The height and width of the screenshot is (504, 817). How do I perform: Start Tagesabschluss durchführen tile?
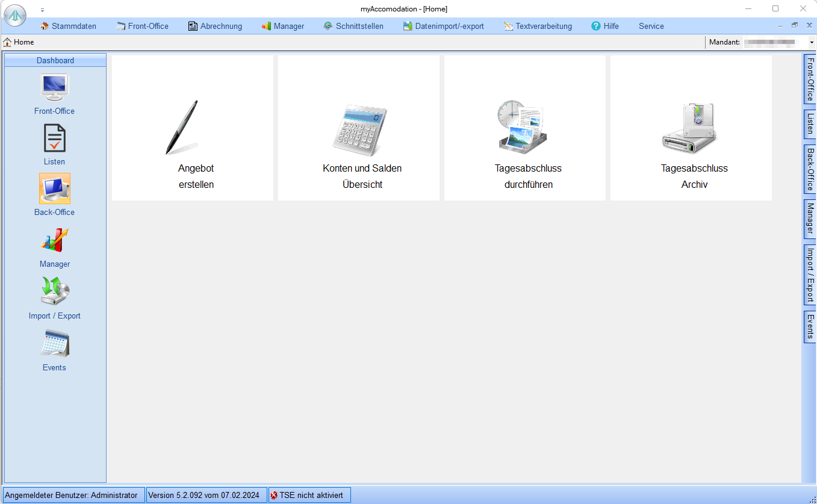pos(525,128)
